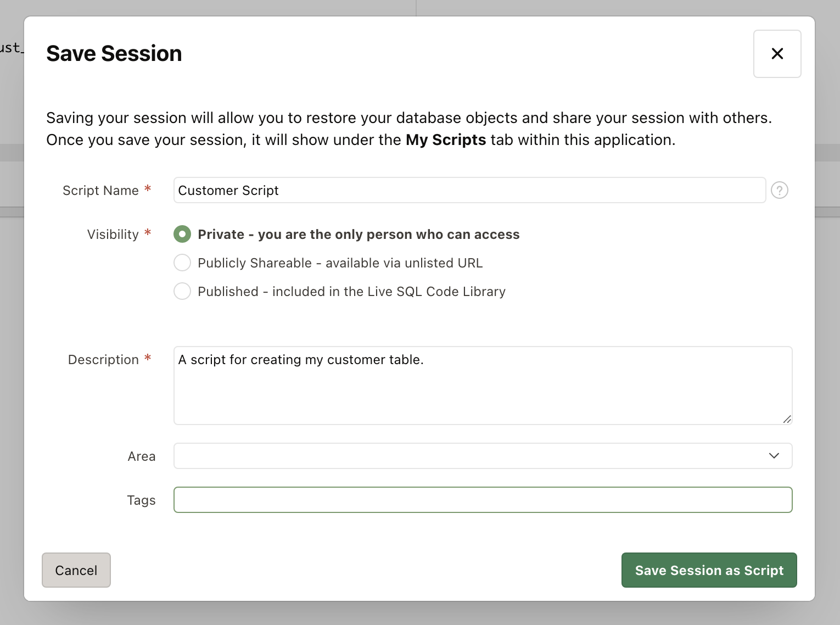840x625 pixels.
Task: Click the Description field label
Action: (103, 360)
